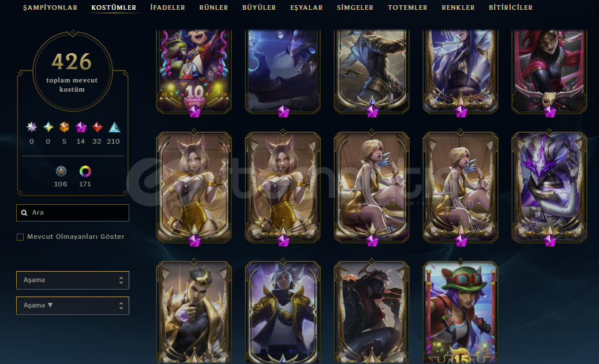This screenshot has width=599, height=364.
Task: Click into the Ara search field
Action: pos(73,213)
